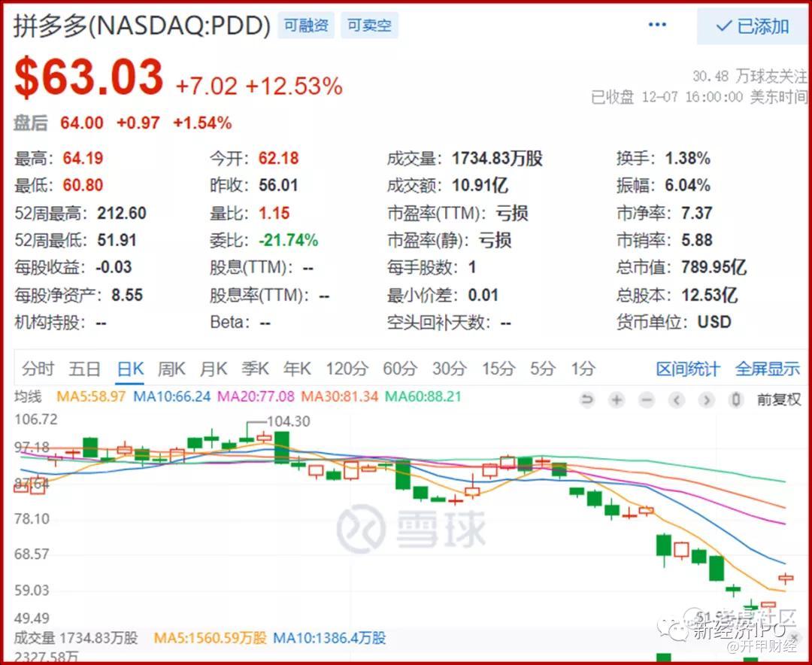Click the +12.53% change value

pos(294,86)
